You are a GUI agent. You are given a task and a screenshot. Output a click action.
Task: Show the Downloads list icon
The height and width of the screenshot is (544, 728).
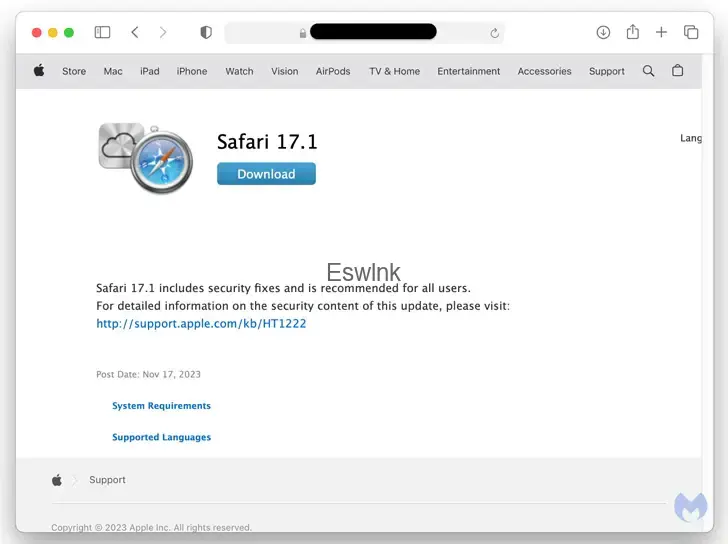pyautogui.click(x=603, y=32)
